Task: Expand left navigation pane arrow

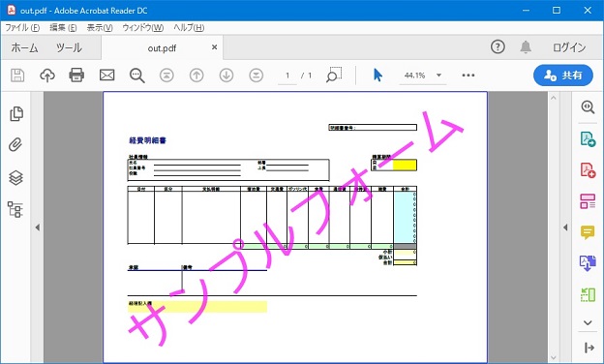Action: [x=38, y=227]
